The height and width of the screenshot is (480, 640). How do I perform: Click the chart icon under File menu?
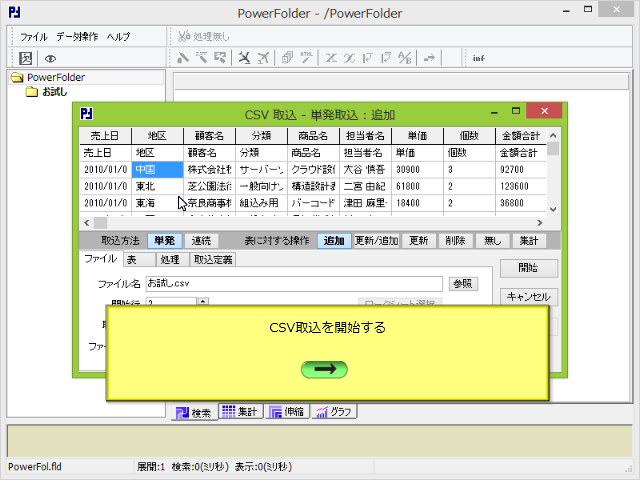25,58
